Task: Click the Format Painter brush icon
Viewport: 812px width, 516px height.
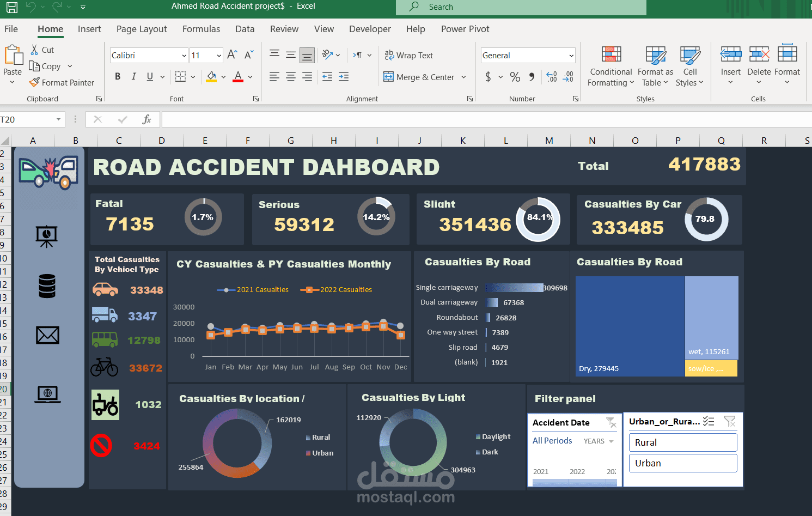Action: [x=34, y=82]
